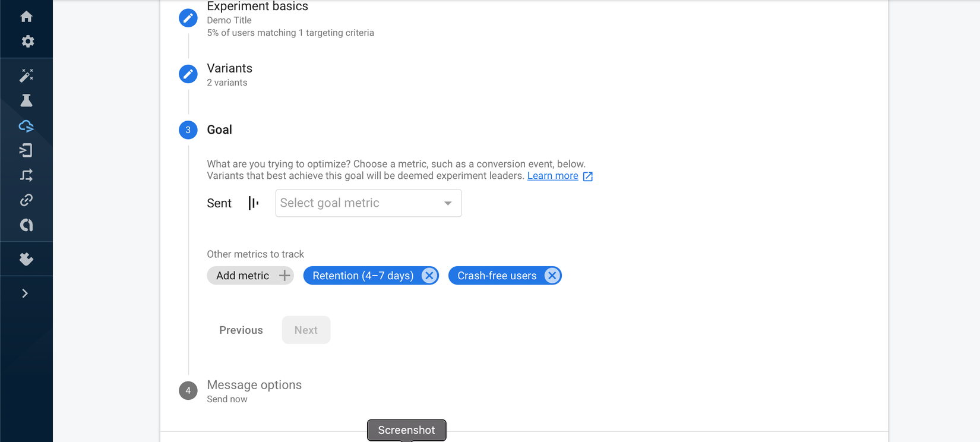This screenshot has height=442, width=980.
Task: Open the Remote Config sidebar icon
Action: pos(26,175)
